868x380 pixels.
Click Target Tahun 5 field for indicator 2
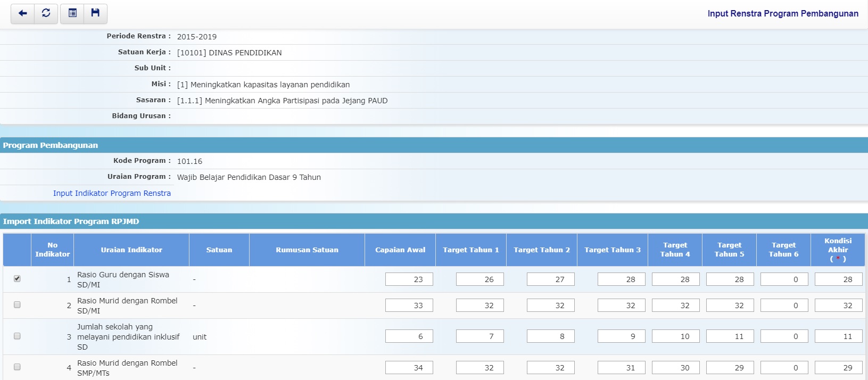pyautogui.click(x=730, y=305)
